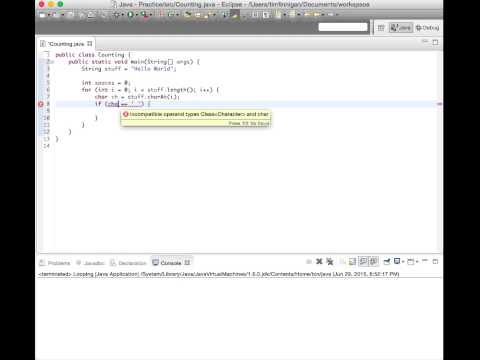Toggle Show Console on standard output change
The image size is (480, 360).
363,262
